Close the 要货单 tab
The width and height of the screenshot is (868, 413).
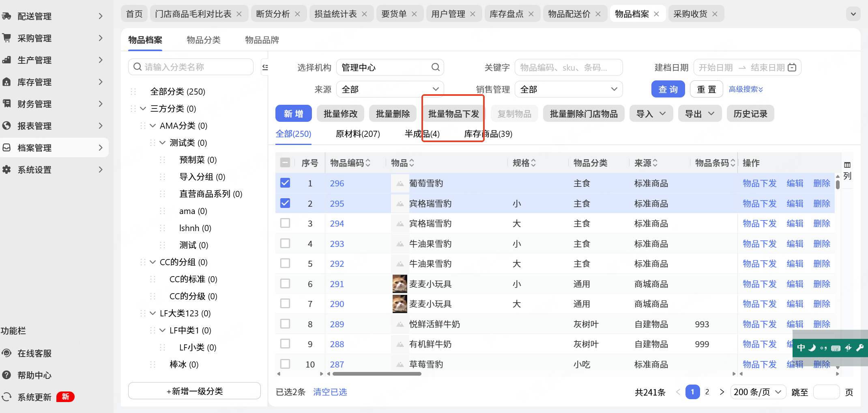[415, 14]
